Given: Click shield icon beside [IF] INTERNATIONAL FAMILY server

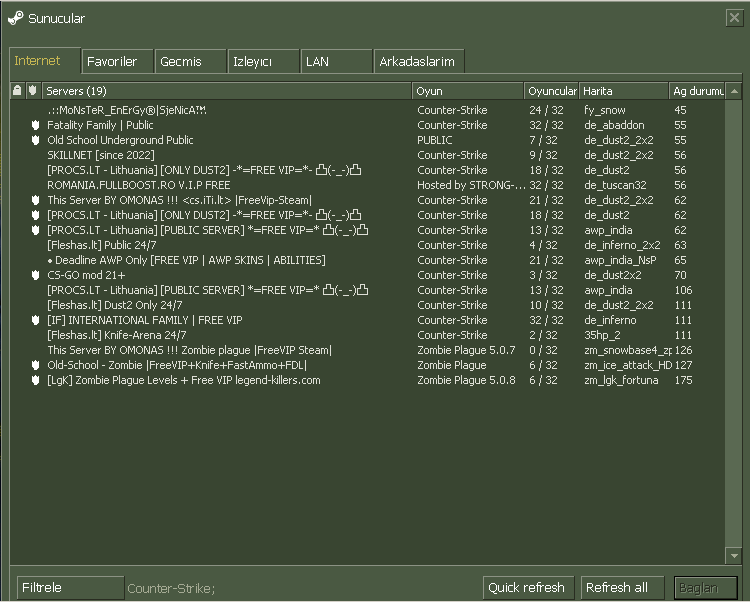Looking at the screenshot, I should pos(33,320).
